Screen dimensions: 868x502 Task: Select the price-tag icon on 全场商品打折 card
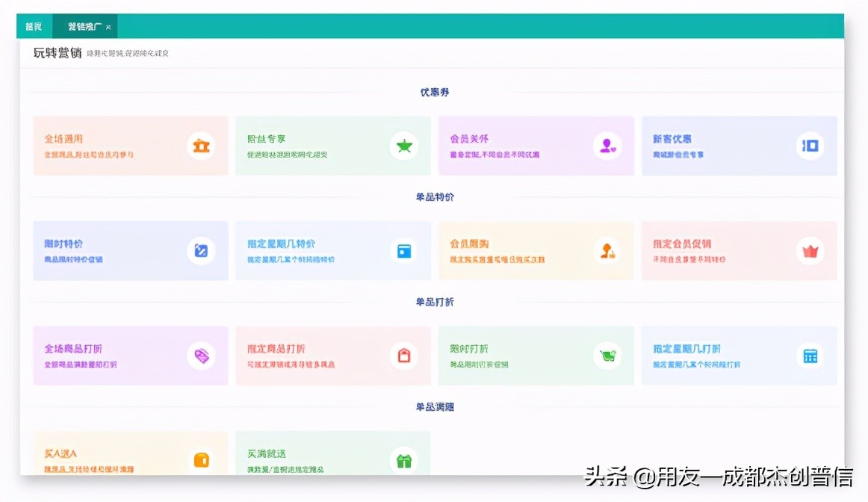201,356
